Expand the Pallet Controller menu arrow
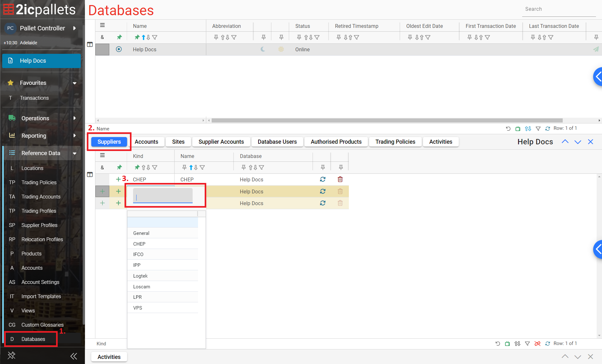This screenshot has height=364, width=602. point(74,28)
